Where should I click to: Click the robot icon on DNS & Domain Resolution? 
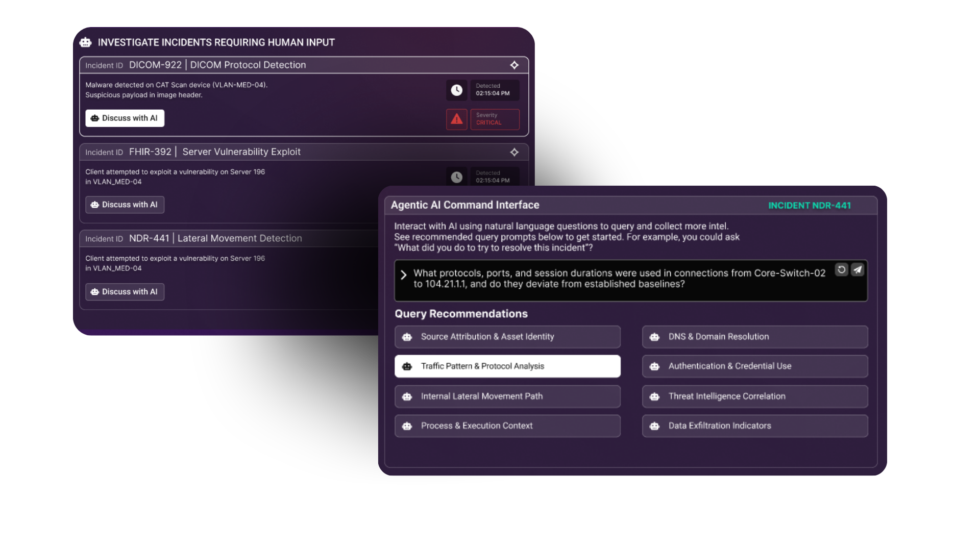click(654, 337)
